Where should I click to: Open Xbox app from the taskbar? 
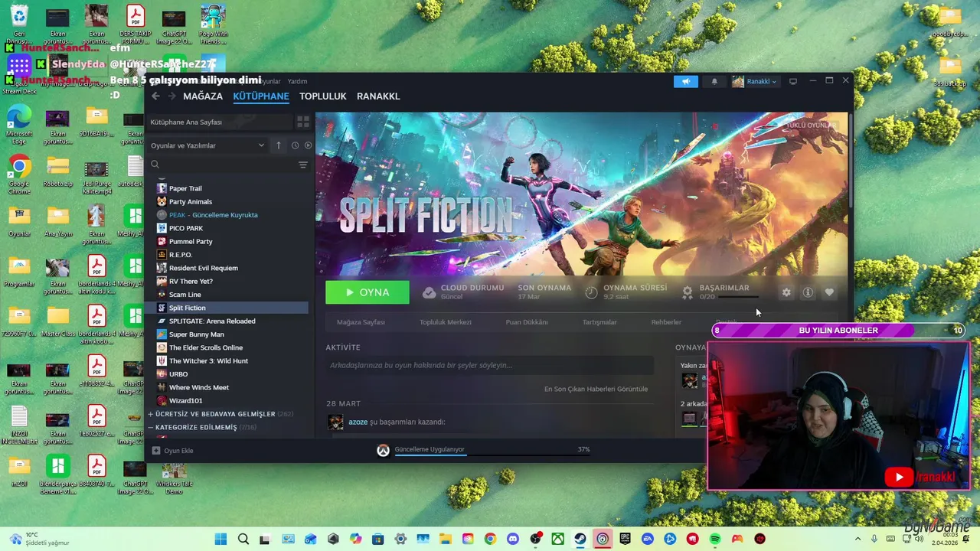click(x=558, y=540)
